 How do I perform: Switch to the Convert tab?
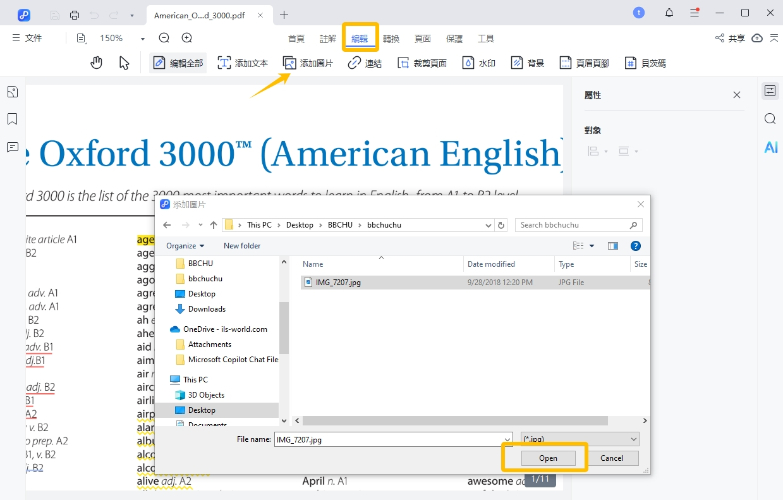tap(391, 38)
